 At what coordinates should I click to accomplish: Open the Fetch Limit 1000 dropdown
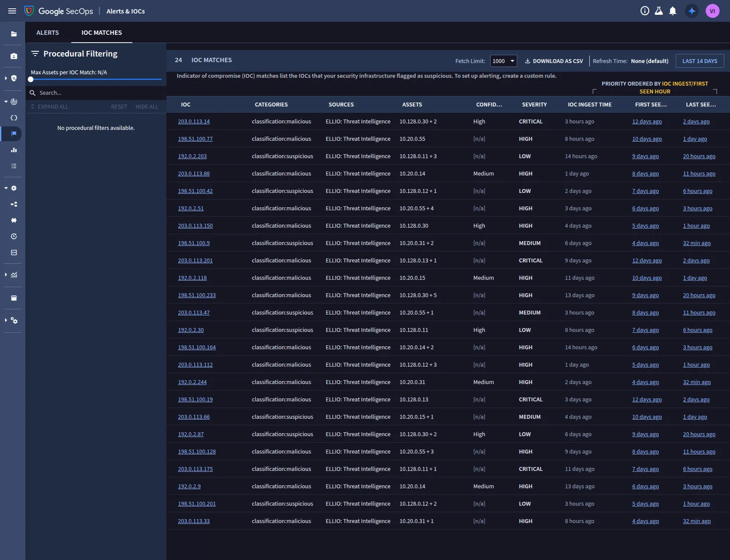(503, 61)
